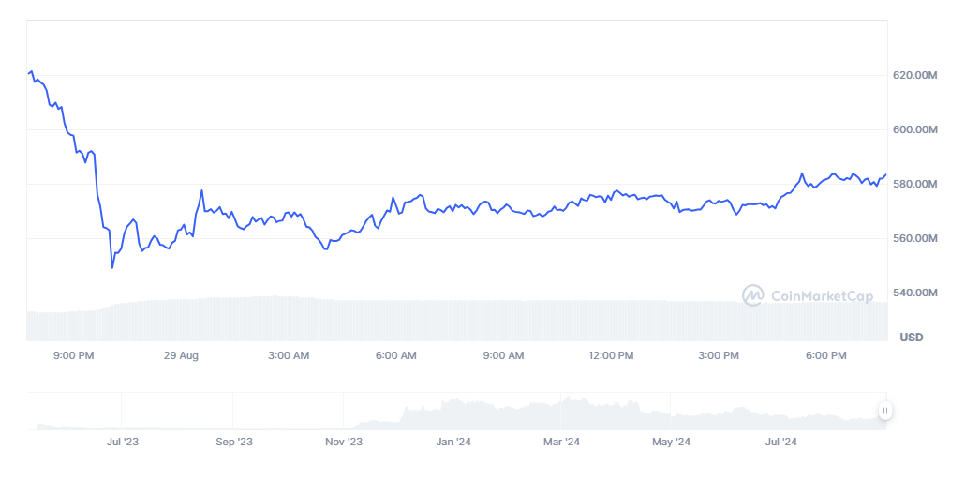Select Jul '24 on the navigator timeline

[781, 442]
